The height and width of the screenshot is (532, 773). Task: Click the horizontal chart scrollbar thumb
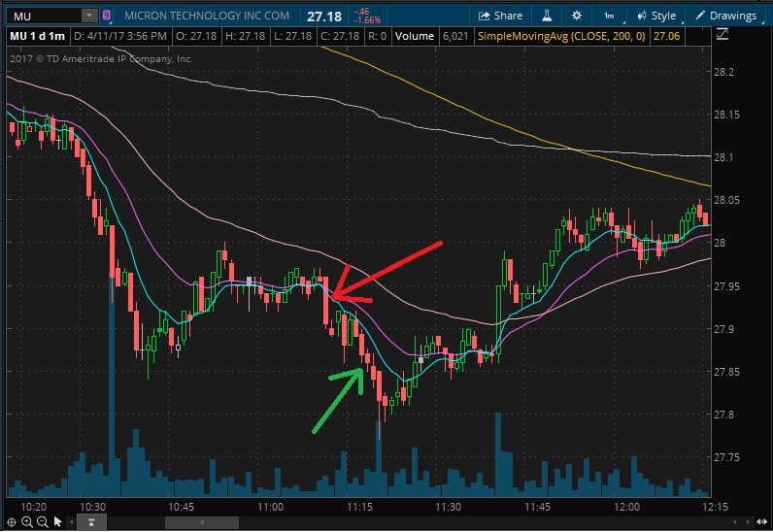coord(202,522)
